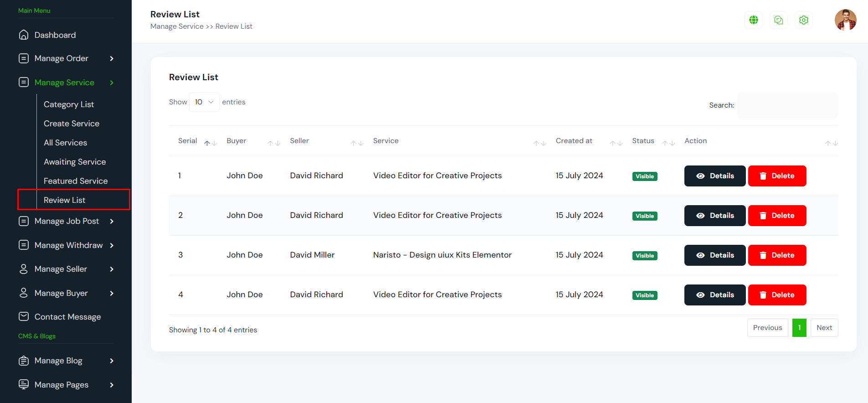This screenshot has width=868, height=403.
Task: Delete the Naristo Design review row
Action: pyautogui.click(x=777, y=255)
